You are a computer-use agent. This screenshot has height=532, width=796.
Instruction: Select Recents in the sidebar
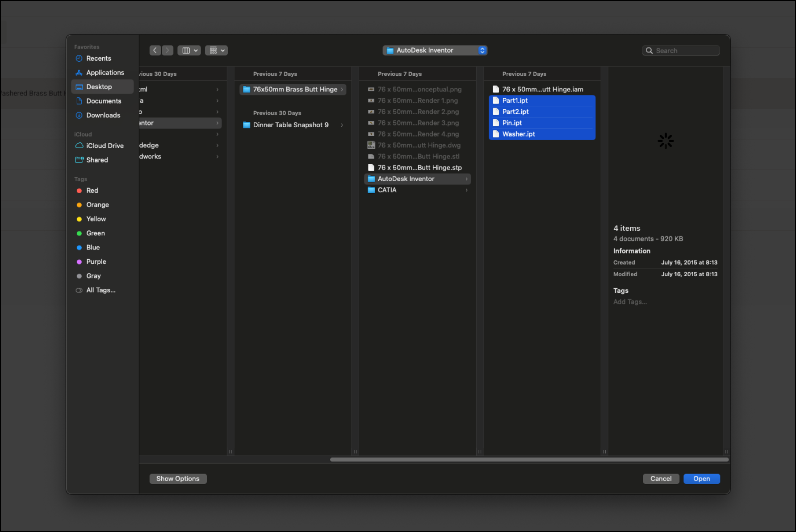[98, 58]
